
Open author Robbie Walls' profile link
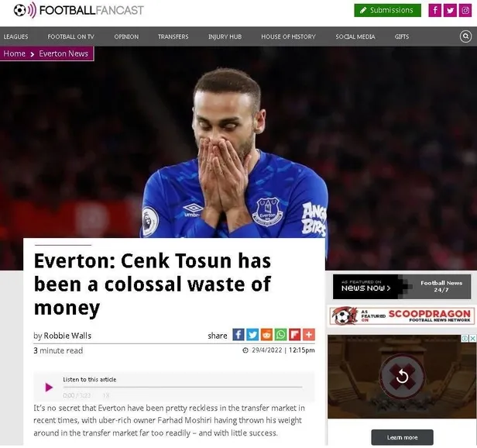click(x=67, y=336)
